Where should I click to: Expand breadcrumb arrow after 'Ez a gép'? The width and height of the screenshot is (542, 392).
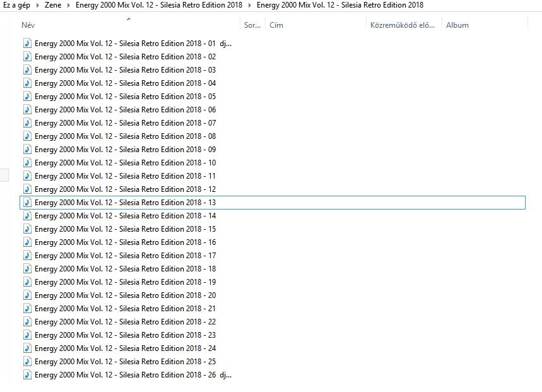[38, 5]
